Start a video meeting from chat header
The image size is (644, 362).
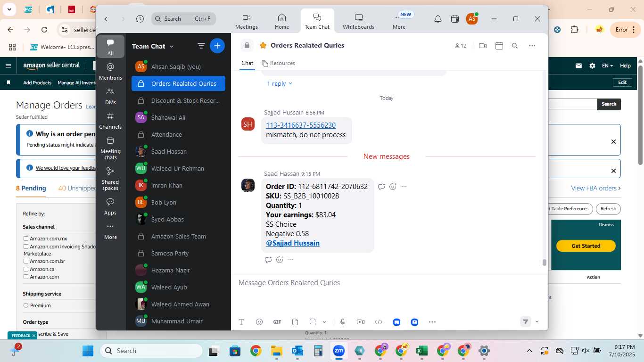coord(482,46)
